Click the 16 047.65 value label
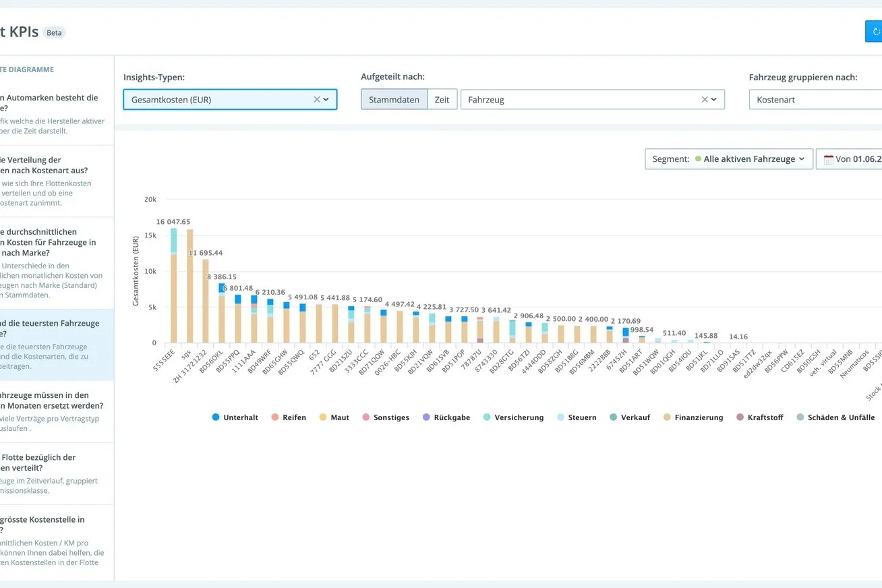The height and width of the screenshot is (588, 882). pyautogui.click(x=173, y=221)
